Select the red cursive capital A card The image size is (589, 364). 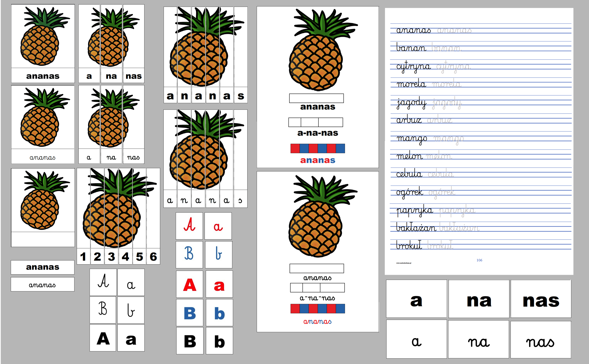coord(189,226)
